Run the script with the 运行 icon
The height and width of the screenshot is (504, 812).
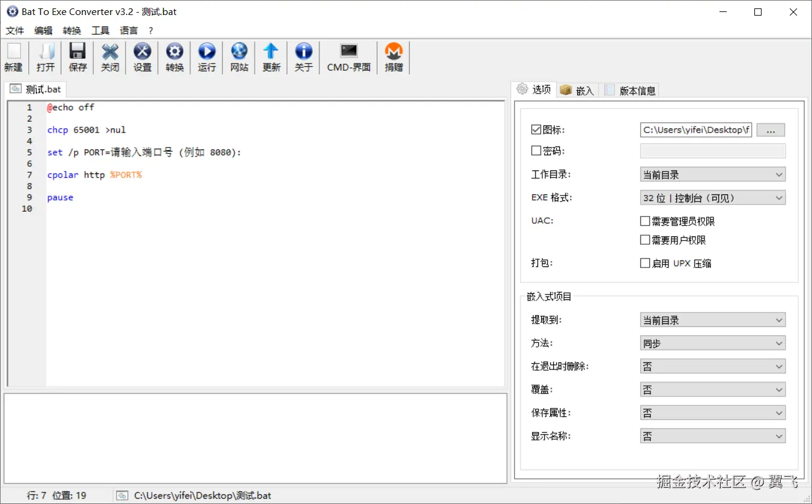[207, 58]
